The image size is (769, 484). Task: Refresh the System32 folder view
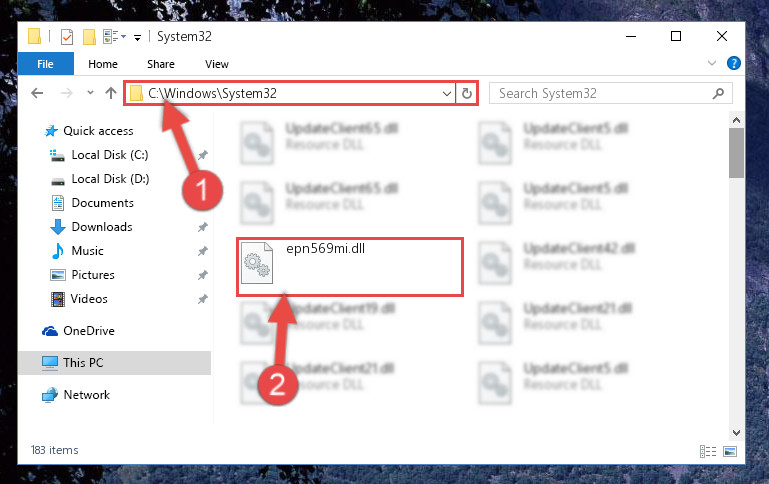tap(467, 93)
